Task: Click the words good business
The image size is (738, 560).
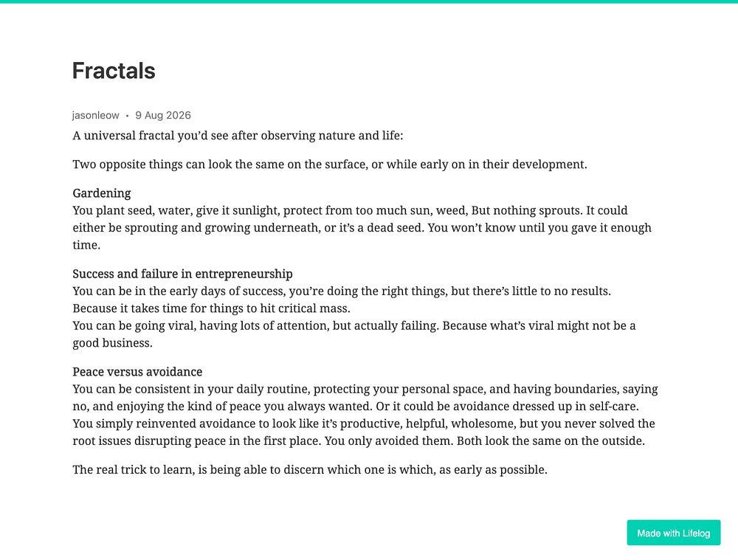Action: click(x=112, y=343)
